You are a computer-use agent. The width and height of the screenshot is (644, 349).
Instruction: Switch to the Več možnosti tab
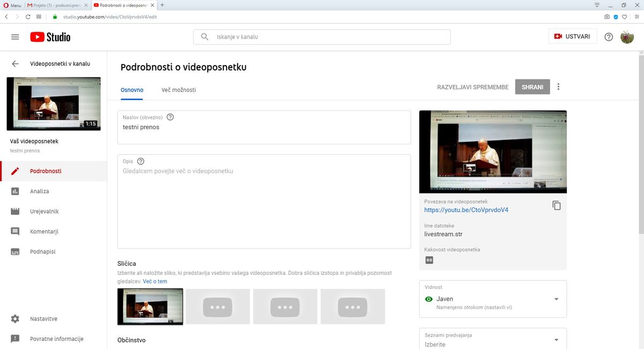179,90
